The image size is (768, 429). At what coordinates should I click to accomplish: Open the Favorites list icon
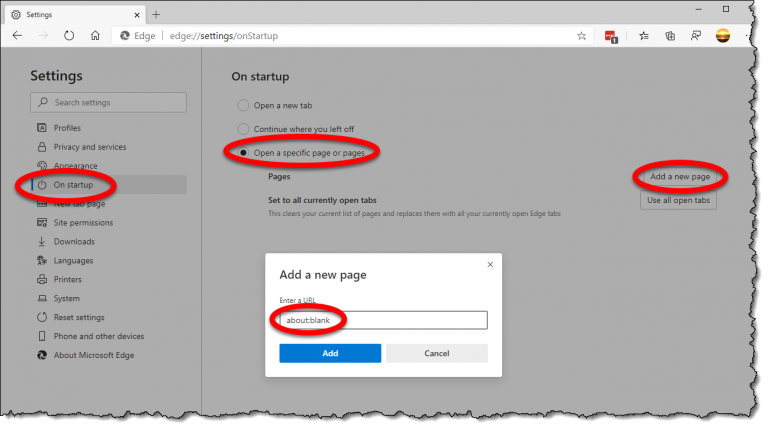pyautogui.click(x=644, y=36)
